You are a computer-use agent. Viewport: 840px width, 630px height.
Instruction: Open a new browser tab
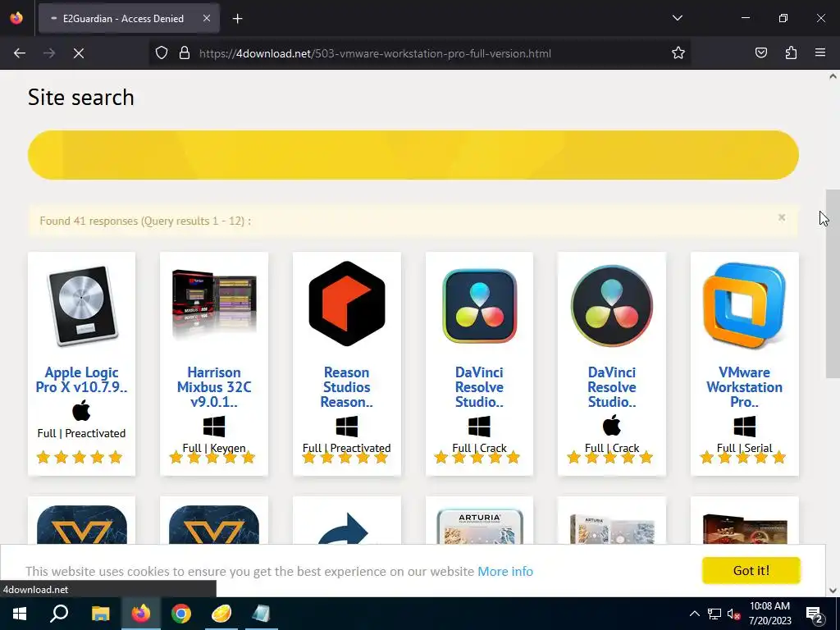click(x=237, y=19)
